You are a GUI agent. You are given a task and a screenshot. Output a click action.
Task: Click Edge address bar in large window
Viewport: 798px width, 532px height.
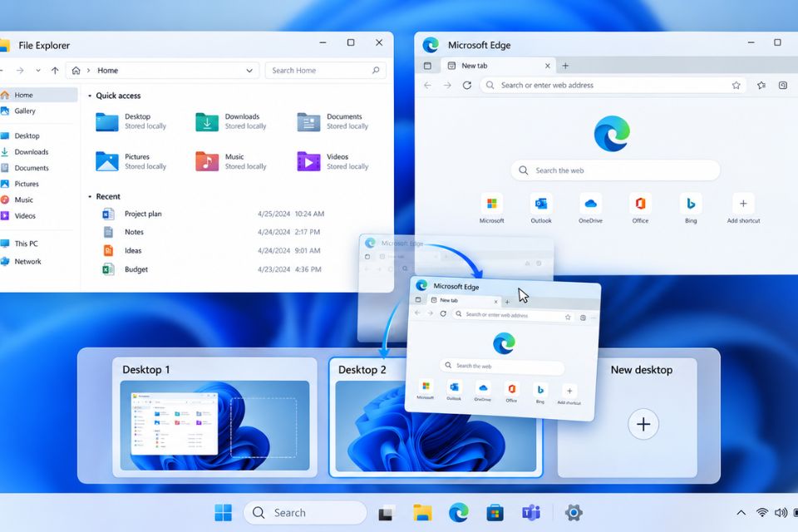(613, 85)
